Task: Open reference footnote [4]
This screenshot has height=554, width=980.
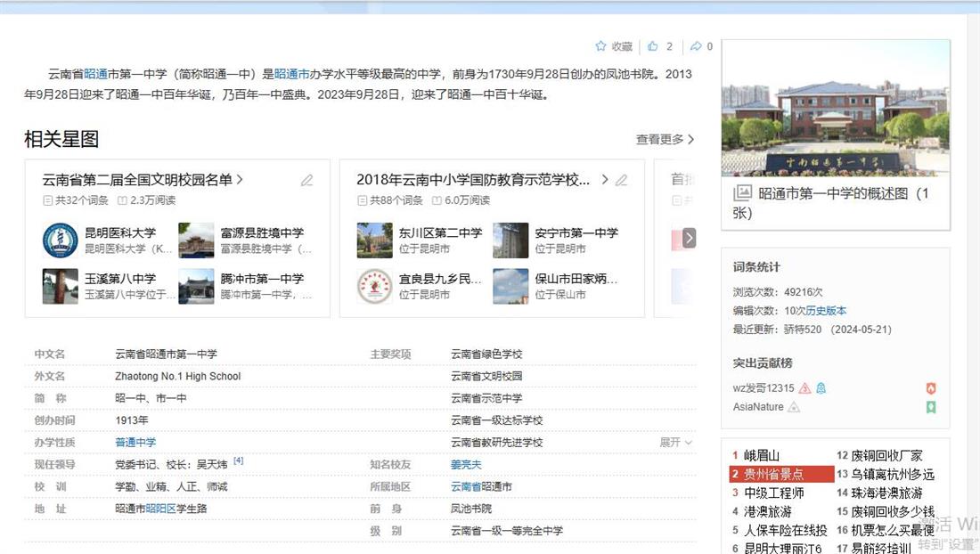Action: [238, 461]
